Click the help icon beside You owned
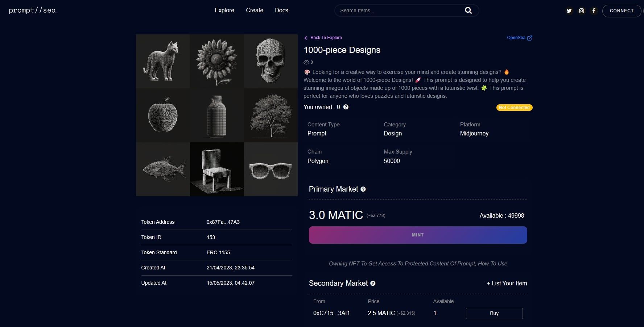644x327 pixels. (x=346, y=107)
